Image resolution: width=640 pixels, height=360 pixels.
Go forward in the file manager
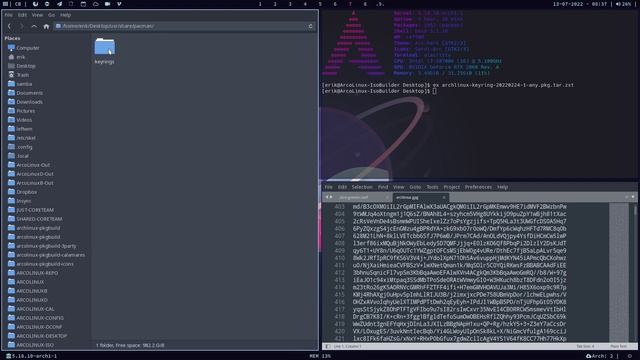click(x=22, y=26)
